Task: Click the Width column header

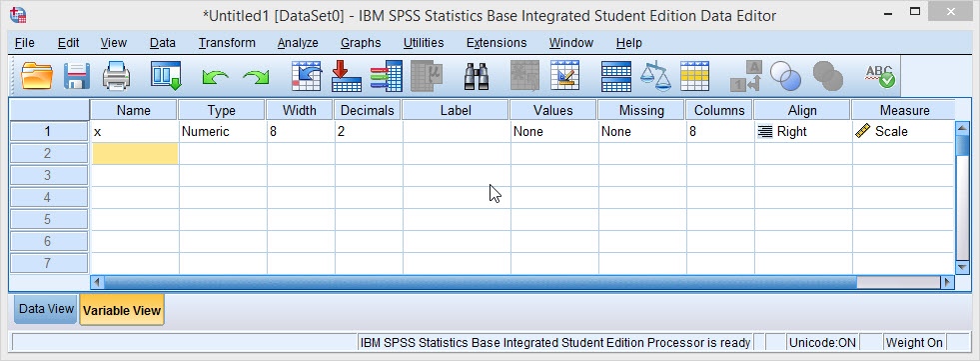Action: click(x=300, y=110)
